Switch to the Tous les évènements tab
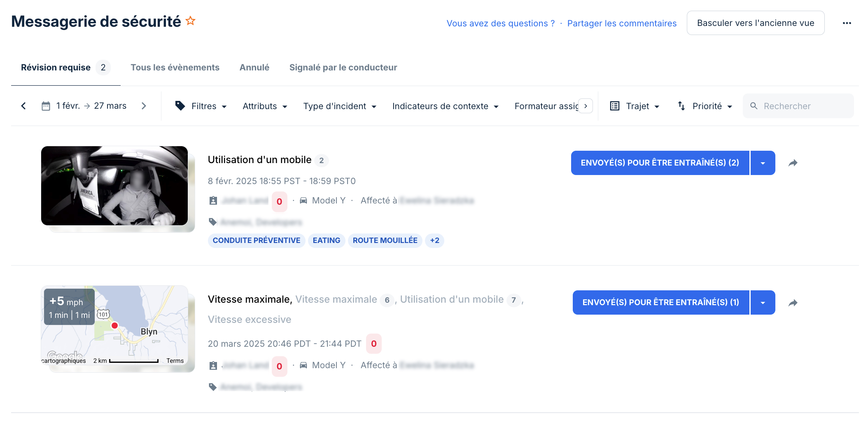 tap(175, 67)
